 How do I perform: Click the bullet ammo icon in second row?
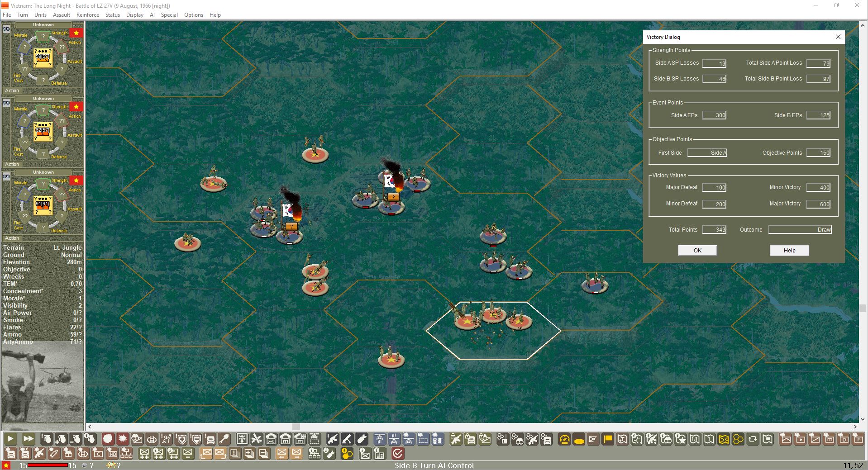[x=53, y=453]
